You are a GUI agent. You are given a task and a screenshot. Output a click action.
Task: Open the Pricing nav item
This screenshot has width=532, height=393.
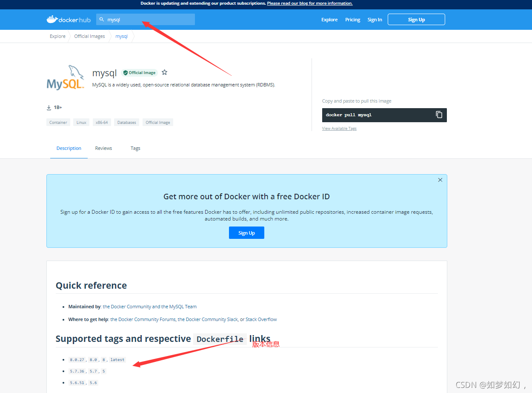click(352, 20)
